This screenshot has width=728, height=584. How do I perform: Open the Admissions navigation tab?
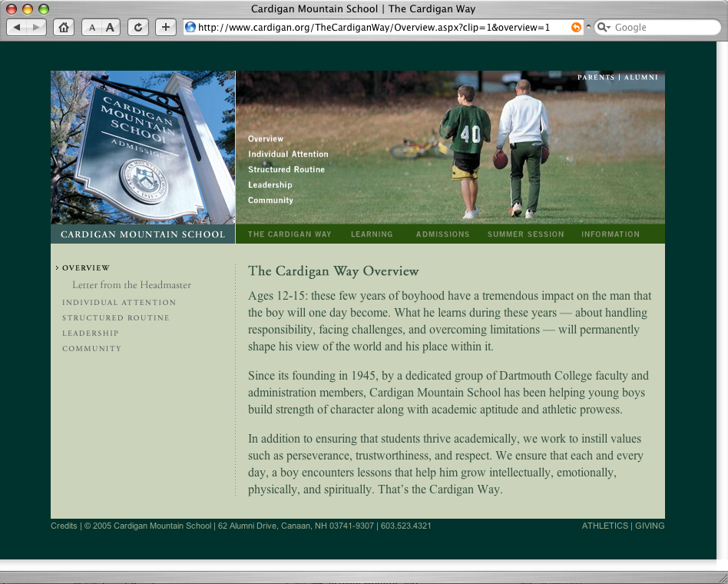click(x=442, y=234)
